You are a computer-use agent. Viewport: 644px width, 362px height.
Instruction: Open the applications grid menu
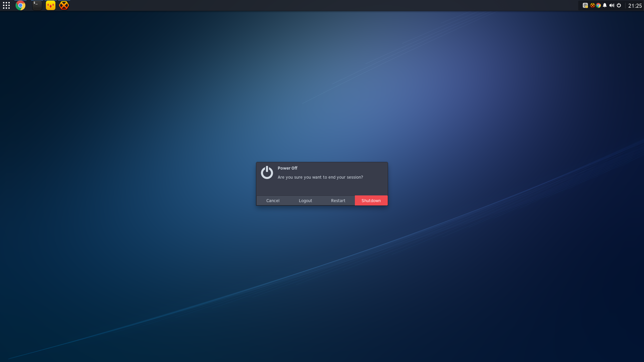(6, 5)
